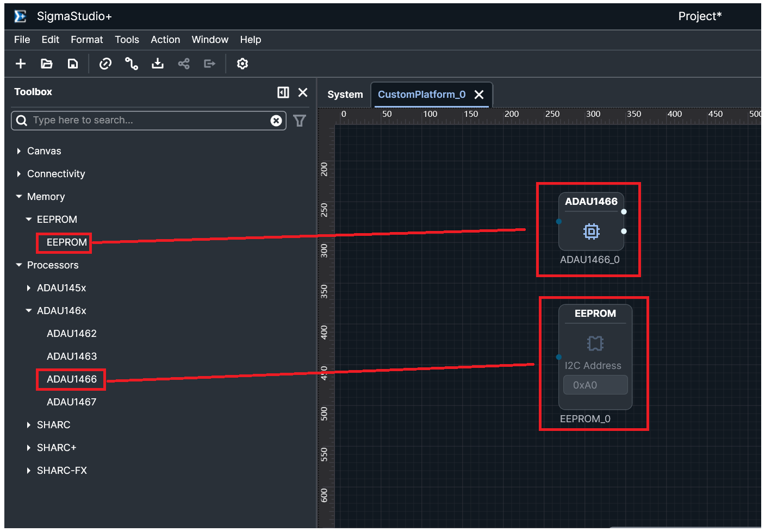Open a project with the folder icon
The image size is (765, 532).
(47, 64)
